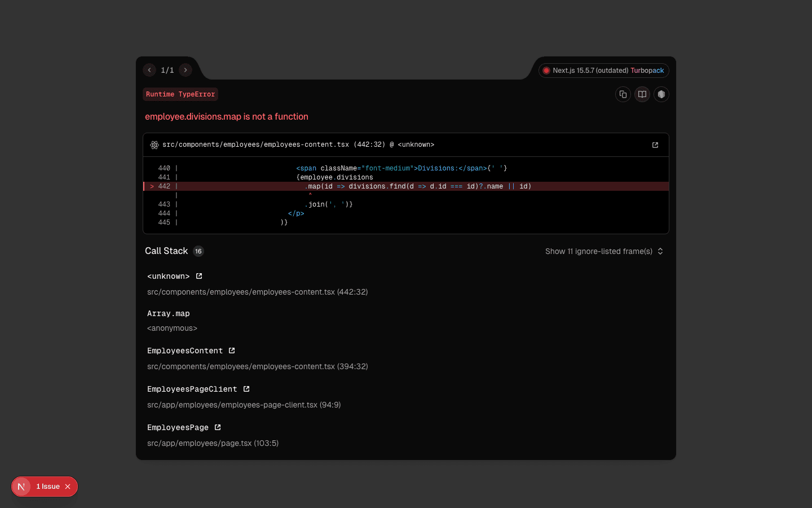Go to next error arrow
812x508 pixels.
pyautogui.click(x=186, y=70)
